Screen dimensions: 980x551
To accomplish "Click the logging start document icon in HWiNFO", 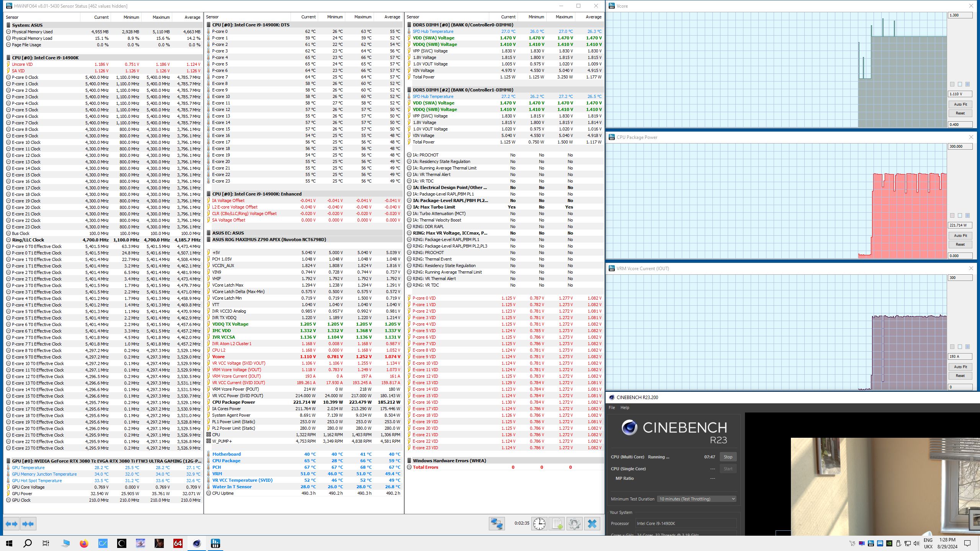I will (x=557, y=523).
